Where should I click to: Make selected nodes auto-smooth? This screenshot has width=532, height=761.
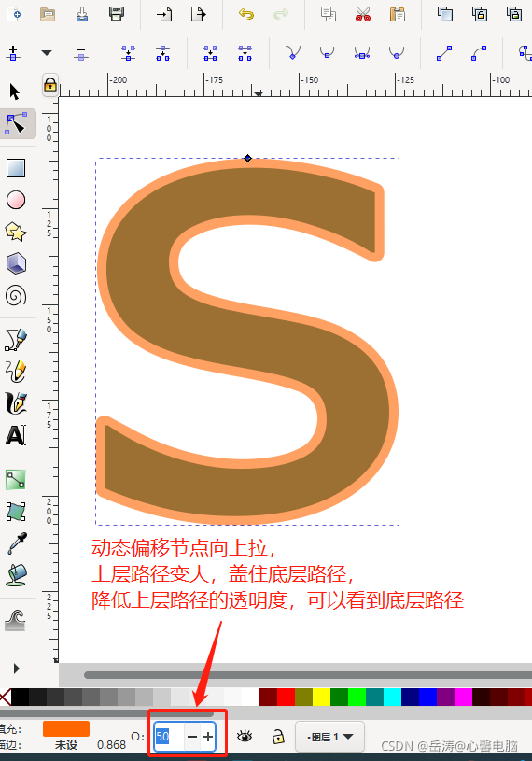pyautogui.click(x=397, y=53)
